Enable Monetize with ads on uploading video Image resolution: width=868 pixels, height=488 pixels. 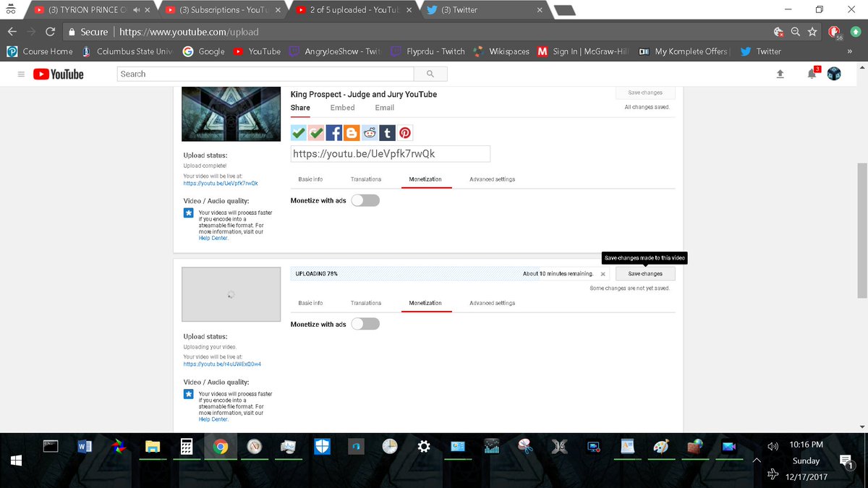(x=365, y=323)
